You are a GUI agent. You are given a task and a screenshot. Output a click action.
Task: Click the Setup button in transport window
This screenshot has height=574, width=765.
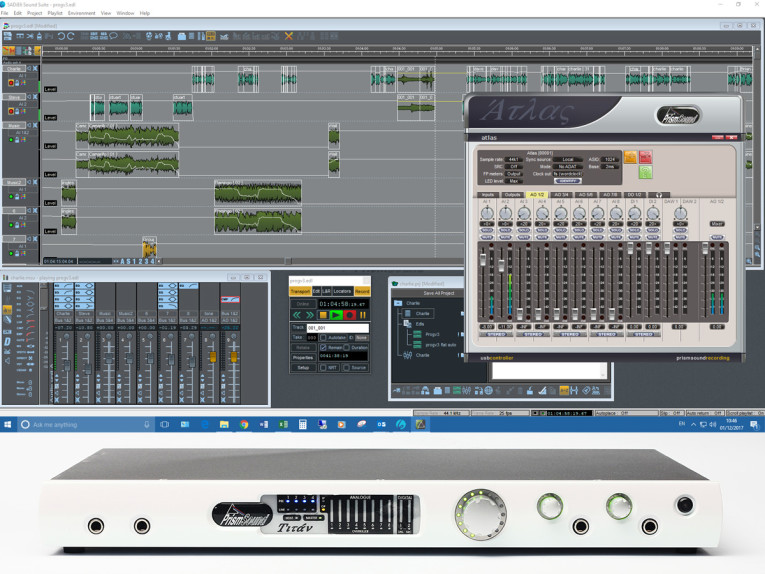click(302, 367)
